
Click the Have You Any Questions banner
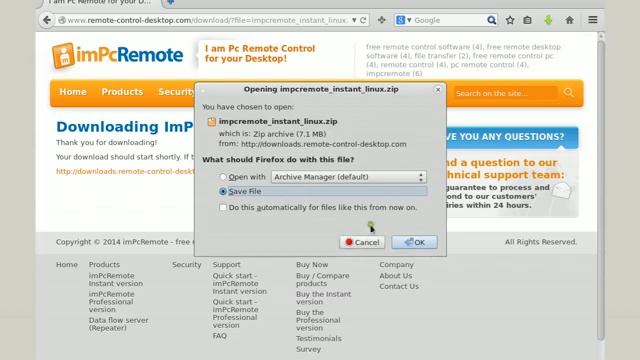(512, 137)
